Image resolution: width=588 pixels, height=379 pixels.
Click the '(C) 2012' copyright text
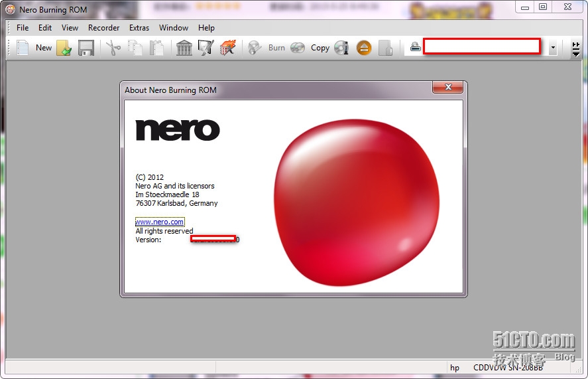(150, 177)
